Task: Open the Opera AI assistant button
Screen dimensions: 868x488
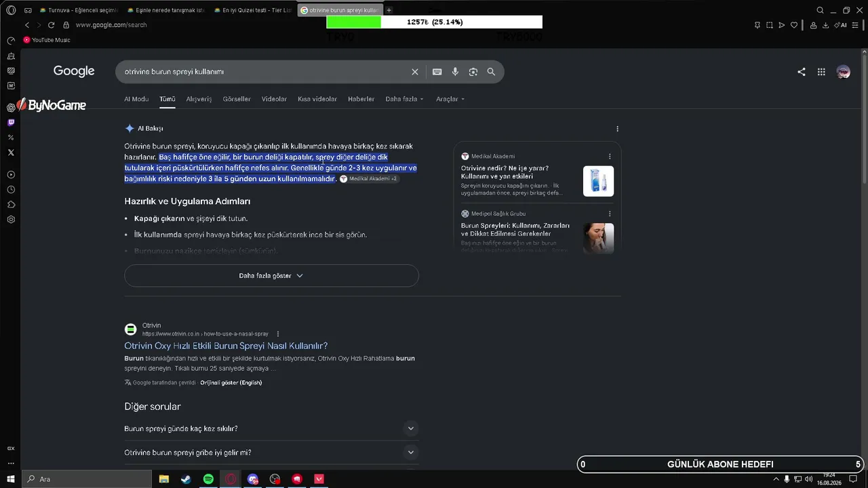Action: pyautogui.click(x=841, y=25)
